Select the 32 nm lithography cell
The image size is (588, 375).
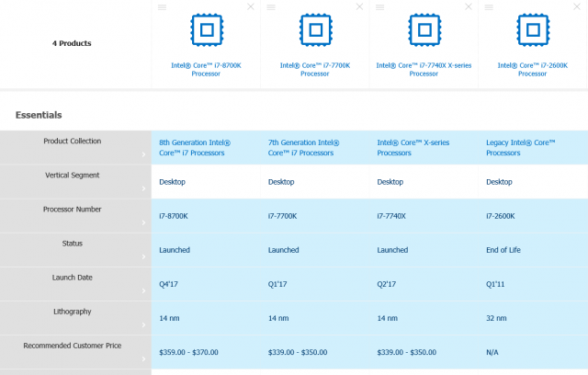click(x=533, y=318)
